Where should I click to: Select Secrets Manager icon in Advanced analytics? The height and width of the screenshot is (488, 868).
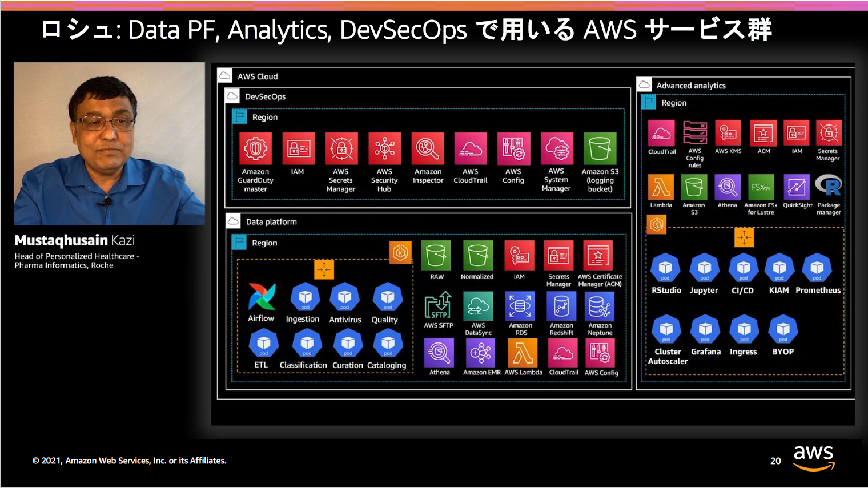pyautogui.click(x=829, y=133)
